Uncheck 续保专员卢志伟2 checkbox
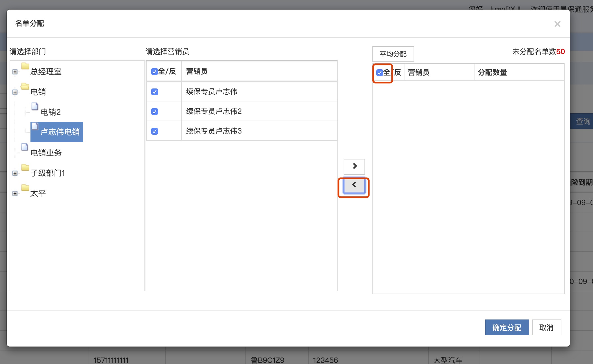The height and width of the screenshot is (364, 593). point(155,112)
